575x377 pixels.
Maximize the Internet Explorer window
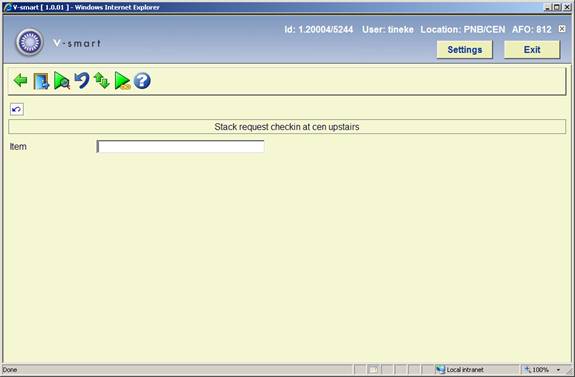[x=557, y=7]
